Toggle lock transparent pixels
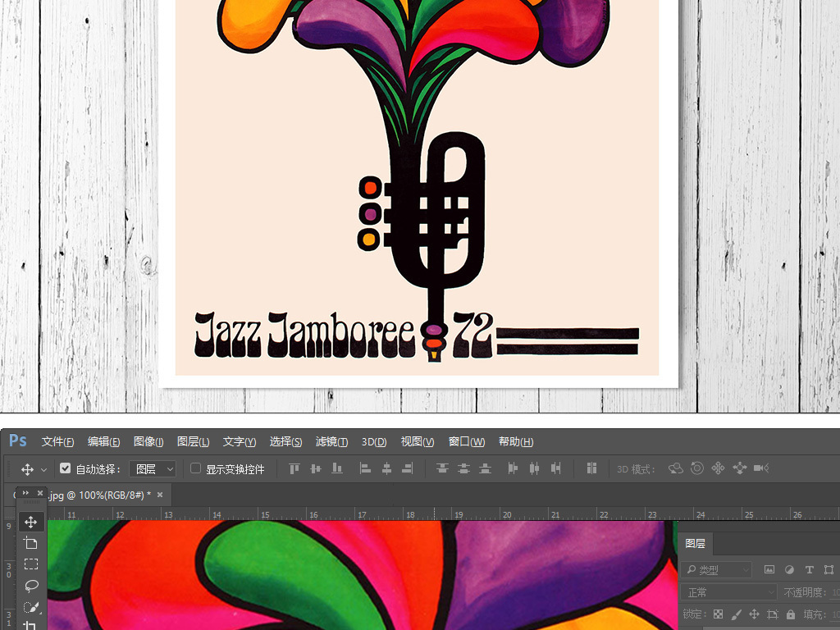This screenshot has height=630, width=840. point(718,614)
